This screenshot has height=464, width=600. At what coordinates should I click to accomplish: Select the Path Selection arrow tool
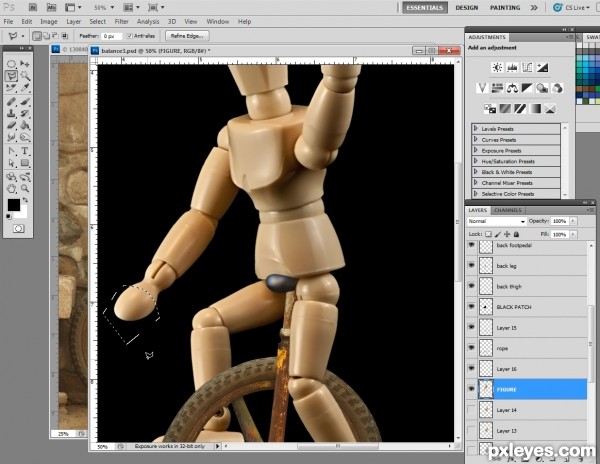[x=11, y=163]
